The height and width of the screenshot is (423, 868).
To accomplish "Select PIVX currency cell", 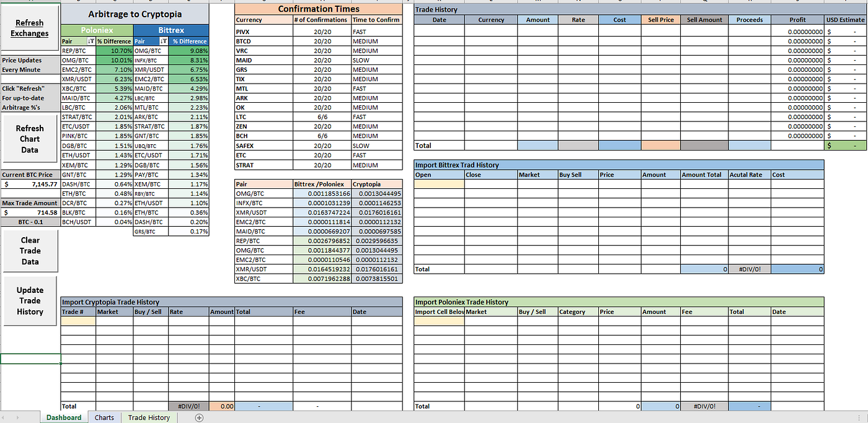I will tap(263, 32).
